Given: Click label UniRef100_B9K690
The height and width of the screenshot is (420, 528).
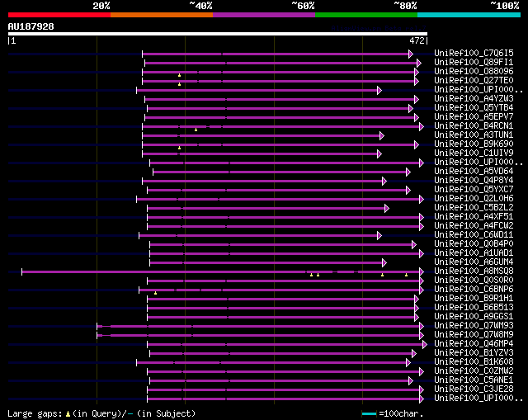Looking at the screenshot, I should click(474, 144).
